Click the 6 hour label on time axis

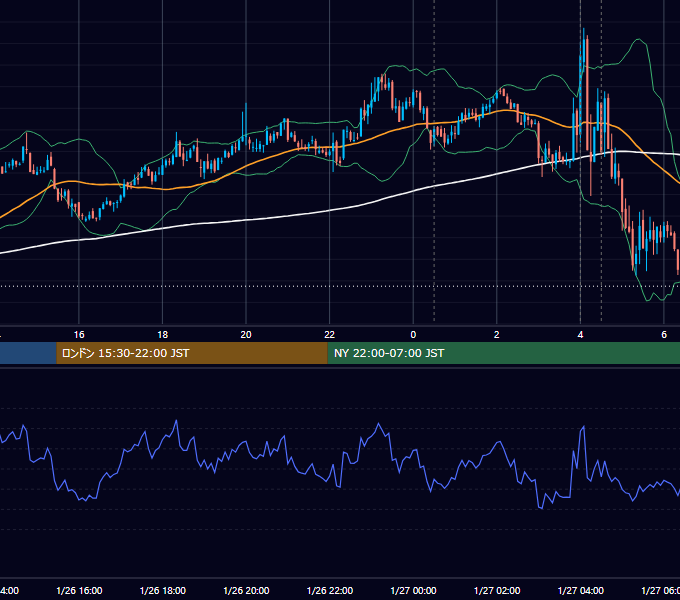tap(664, 335)
